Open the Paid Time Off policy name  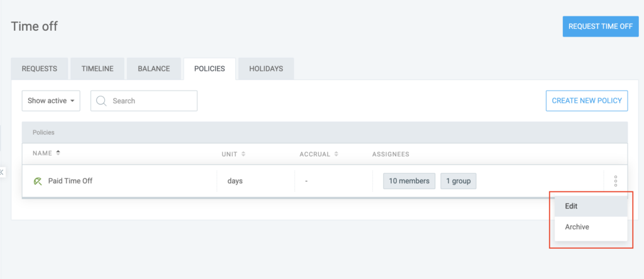click(70, 181)
